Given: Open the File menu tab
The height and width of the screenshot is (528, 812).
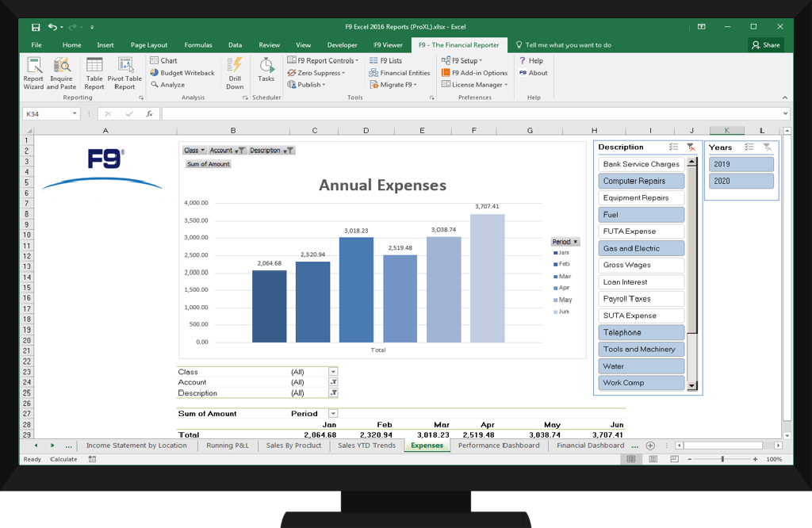Looking at the screenshot, I should tap(36, 45).
